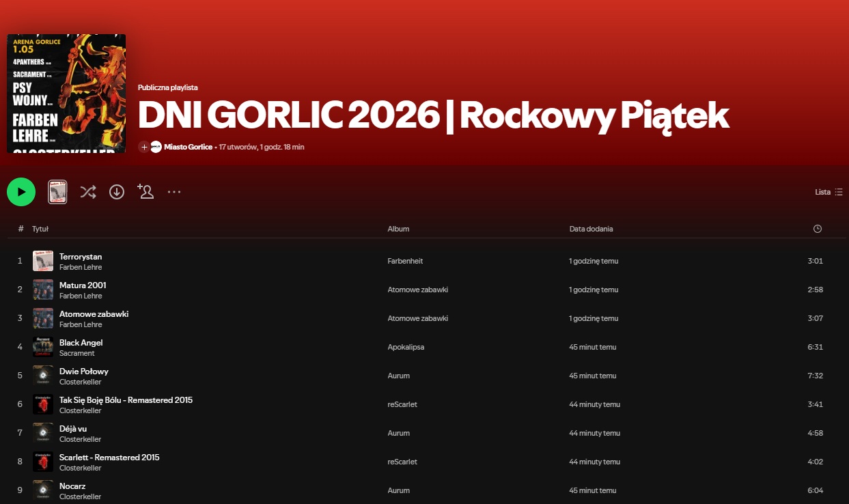The width and height of the screenshot is (849, 504).
Task: Play Matura 2001 by Farben Lehre
Action: 83,285
